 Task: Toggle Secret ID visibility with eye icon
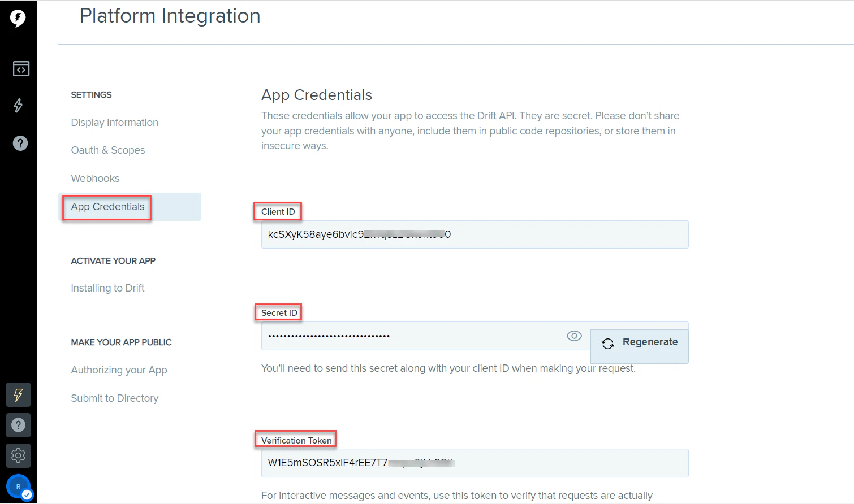[x=574, y=336]
